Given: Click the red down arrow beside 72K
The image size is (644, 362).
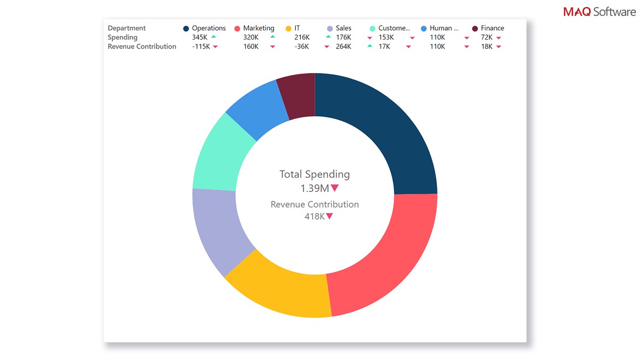Looking at the screenshot, I should click(x=499, y=38).
